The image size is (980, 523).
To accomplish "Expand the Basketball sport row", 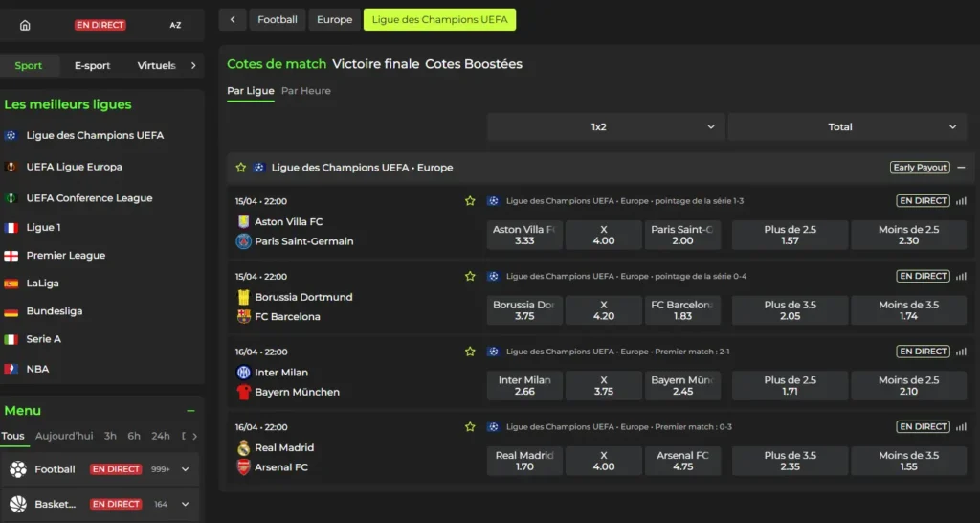I will click(185, 504).
